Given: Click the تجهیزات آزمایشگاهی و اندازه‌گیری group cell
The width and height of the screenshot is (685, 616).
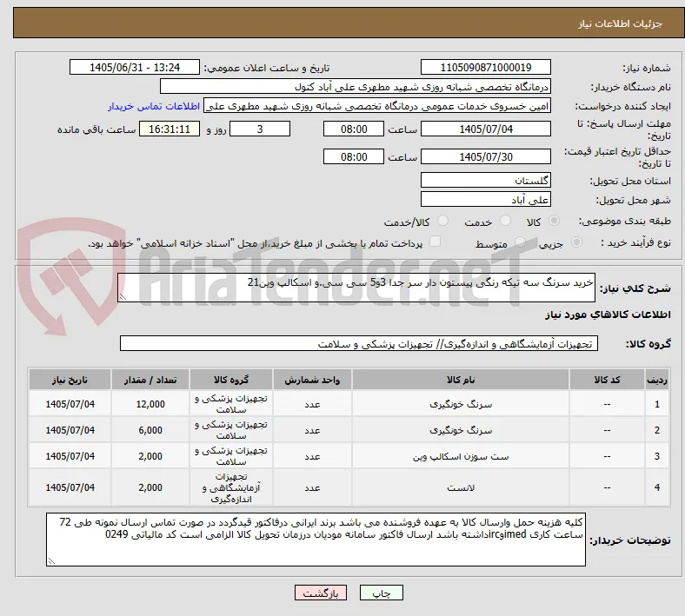Looking at the screenshot, I should pyautogui.click(x=231, y=487).
